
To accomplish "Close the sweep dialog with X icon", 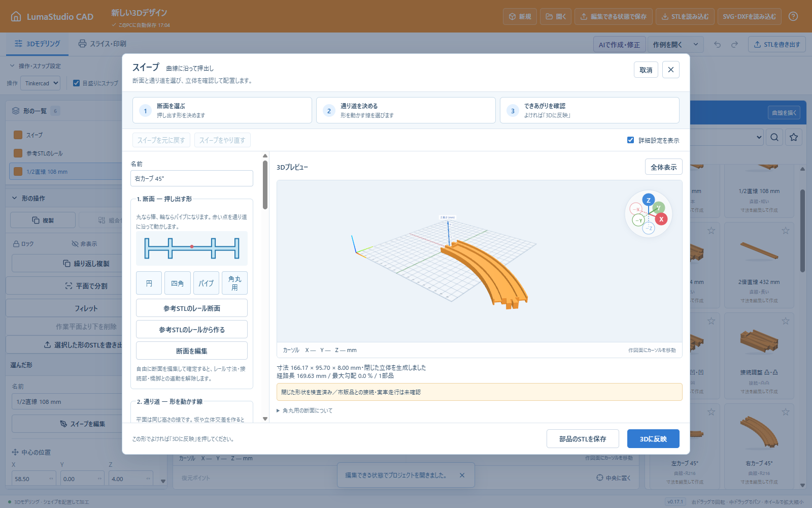I will 670,70.
